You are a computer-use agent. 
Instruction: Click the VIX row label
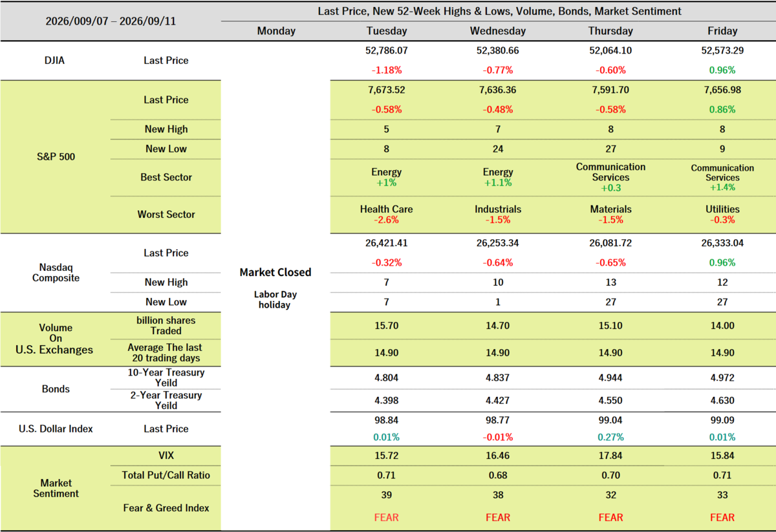(166, 456)
